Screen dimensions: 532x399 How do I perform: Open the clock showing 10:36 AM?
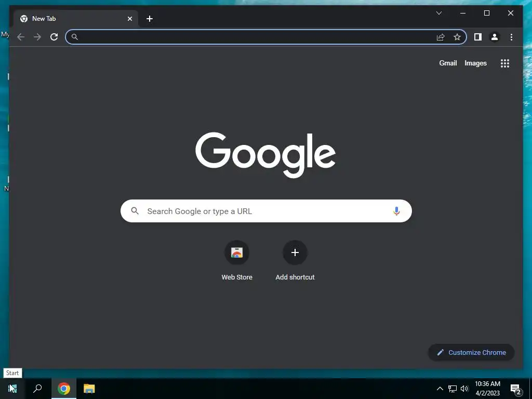487,389
